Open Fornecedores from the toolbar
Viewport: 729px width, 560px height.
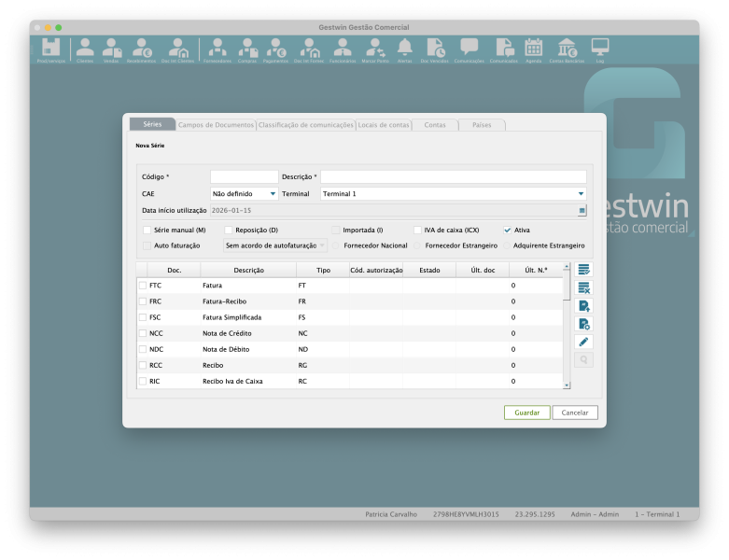[x=217, y=49]
